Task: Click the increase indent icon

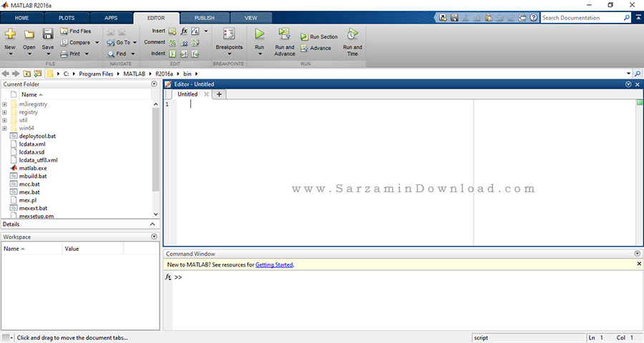Action: click(184, 54)
